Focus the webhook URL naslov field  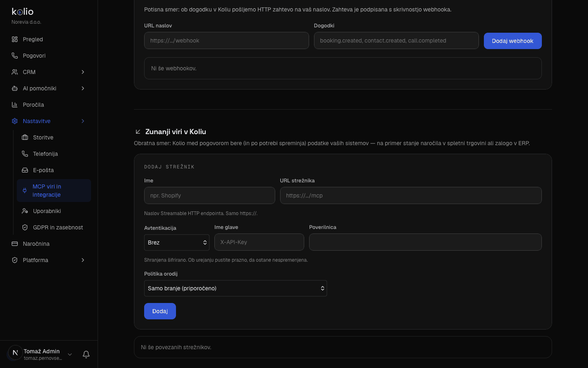pyautogui.click(x=227, y=40)
